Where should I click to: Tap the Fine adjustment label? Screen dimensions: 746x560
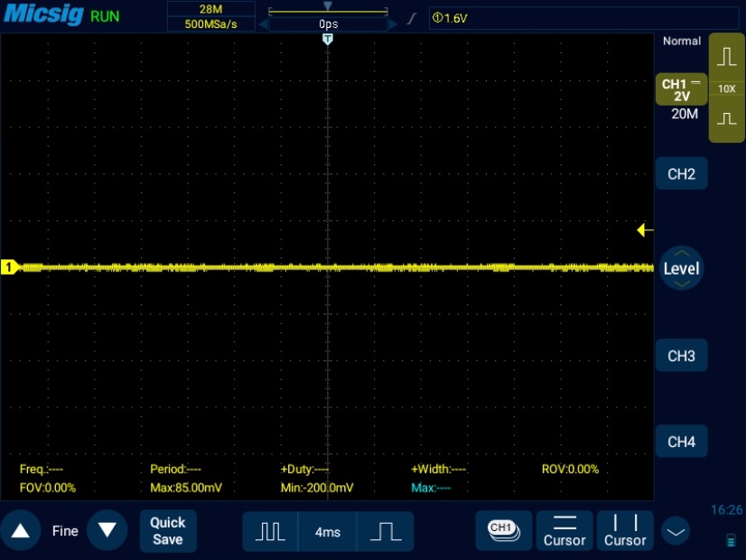click(x=65, y=530)
